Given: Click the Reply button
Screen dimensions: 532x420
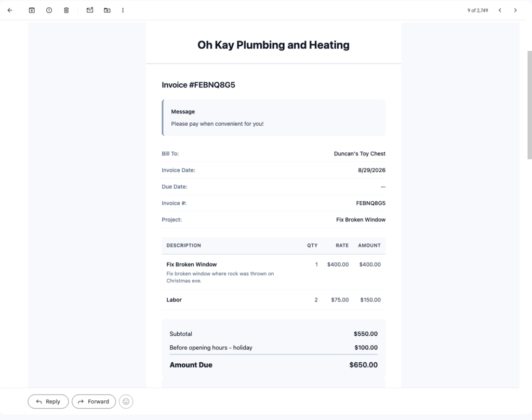Looking at the screenshot, I should click(48, 401).
